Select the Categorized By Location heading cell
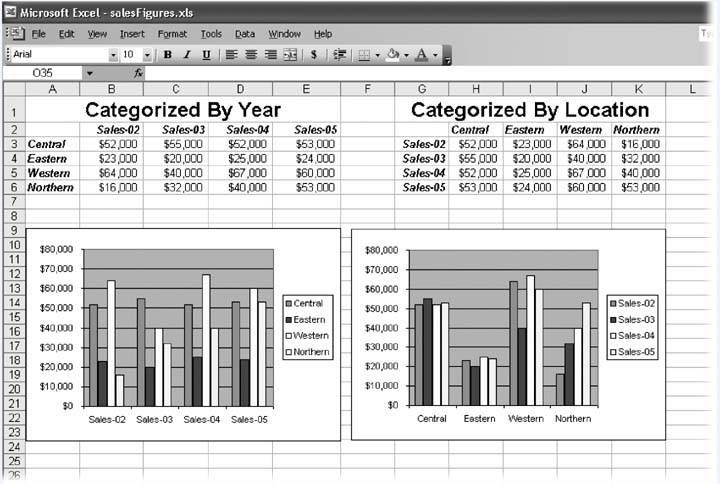This screenshot has width=720, height=484. tap(530, 110)
